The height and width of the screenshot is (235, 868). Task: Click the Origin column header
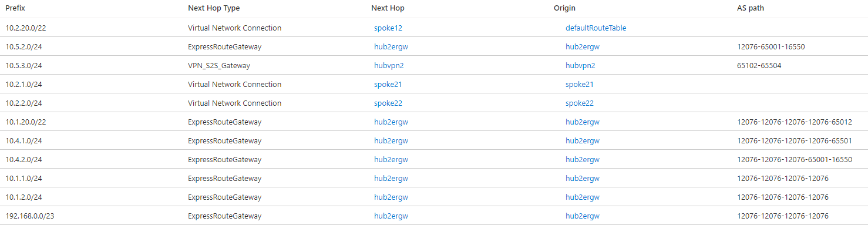[564, 8]
